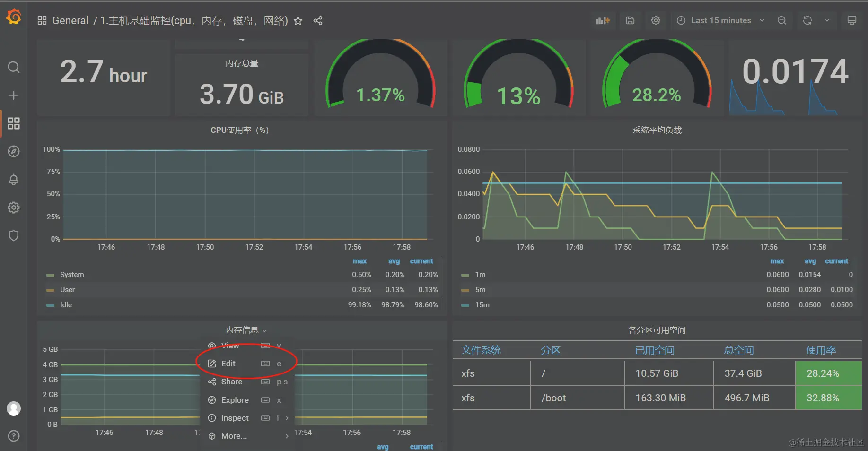Image resolution: width=868 pixels, height=451 pixels.
Task: Open the Alerting bell icon
Action: (x=14, y=180)
